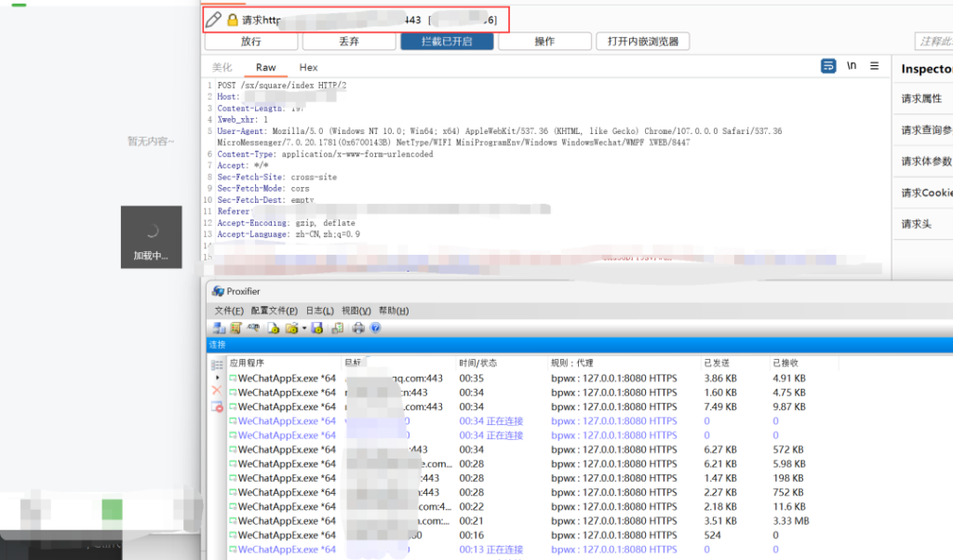The image size is (953, 560).
Task: Click Proxifier help question mark icon
Action: (375, 327)
